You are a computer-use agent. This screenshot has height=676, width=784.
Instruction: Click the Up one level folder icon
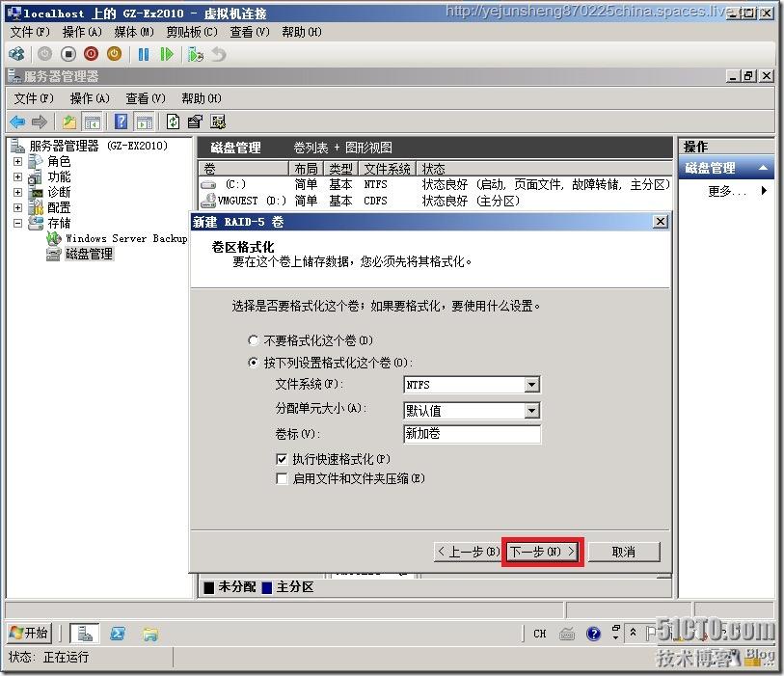click(x=69, y=122)
